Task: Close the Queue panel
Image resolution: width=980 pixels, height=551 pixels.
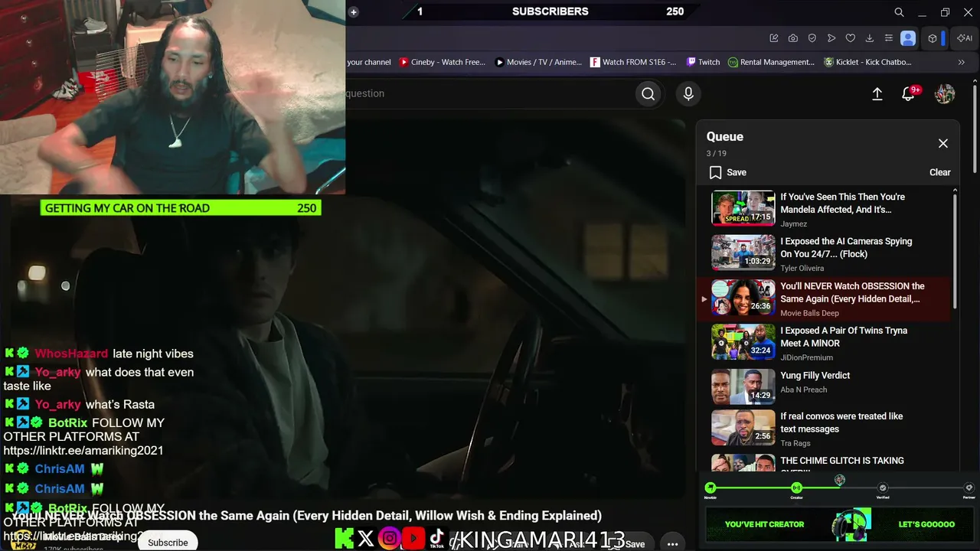Action: 943,143
